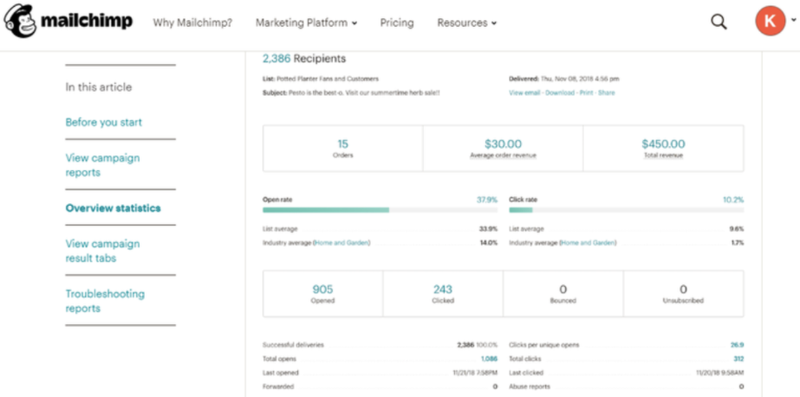800x397 pixels.
Task: Open Home and Garden link under Open rate
Action: click(341, 243)
